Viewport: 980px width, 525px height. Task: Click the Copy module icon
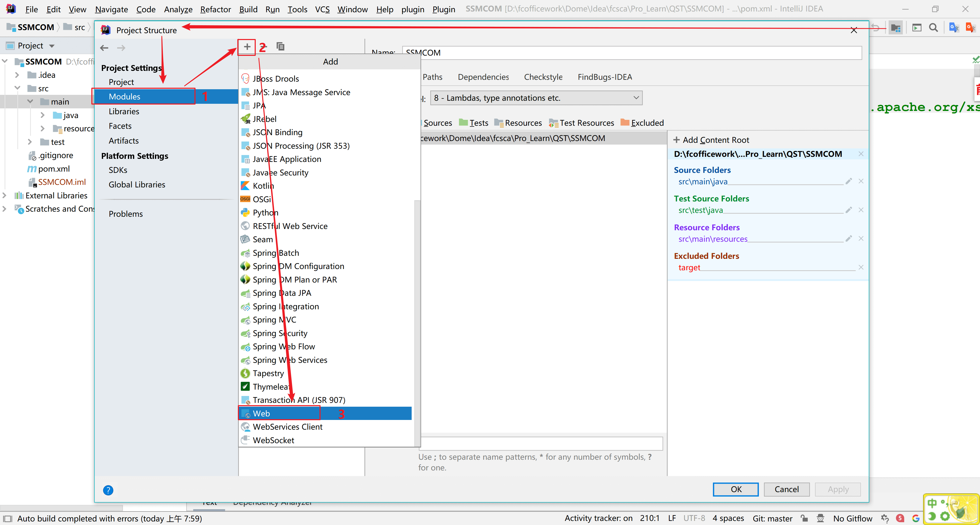pos(280,46)
